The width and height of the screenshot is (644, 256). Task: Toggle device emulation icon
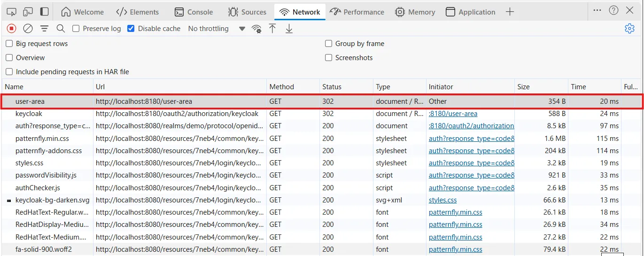28,12
